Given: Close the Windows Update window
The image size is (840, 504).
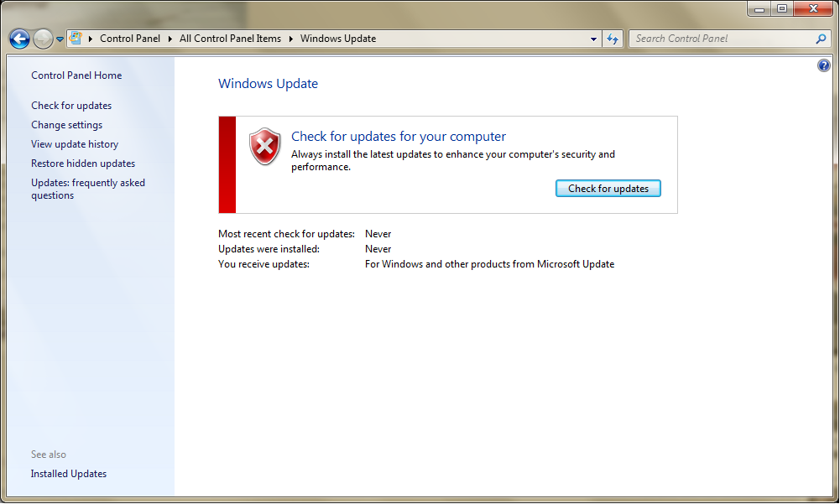Looking at the screenshot, I should pos(813,9).
